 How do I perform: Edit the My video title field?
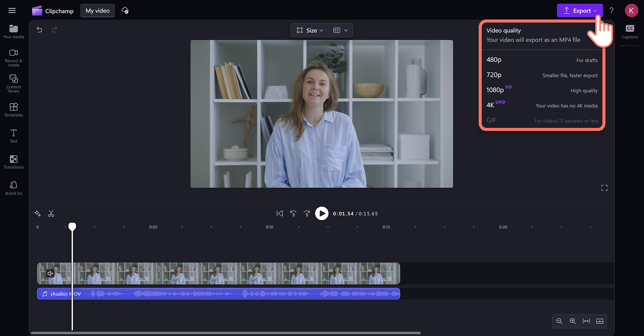tap(97, 11)
